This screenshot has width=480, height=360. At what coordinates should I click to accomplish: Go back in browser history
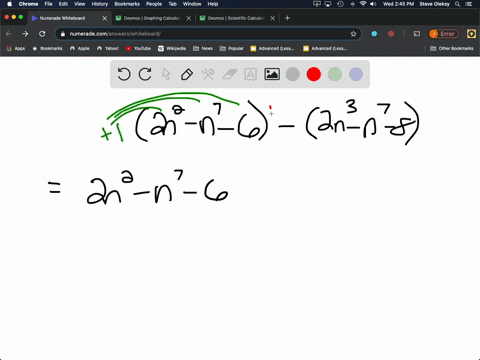[9, 34]
